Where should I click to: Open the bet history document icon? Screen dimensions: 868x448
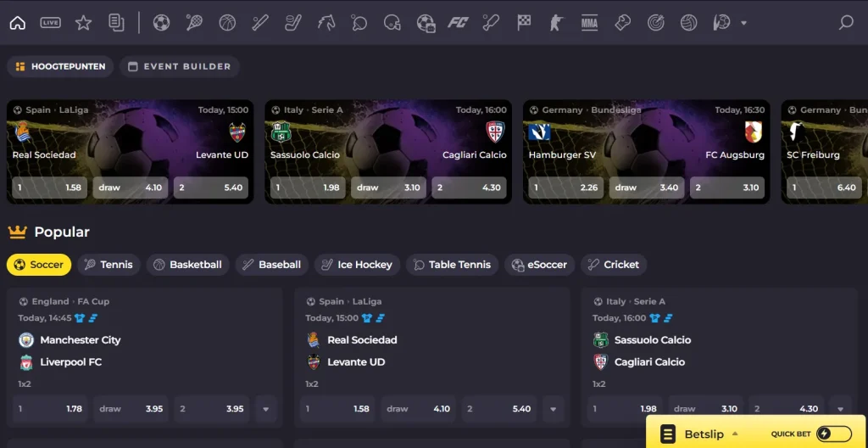click(x=116, y=23)
